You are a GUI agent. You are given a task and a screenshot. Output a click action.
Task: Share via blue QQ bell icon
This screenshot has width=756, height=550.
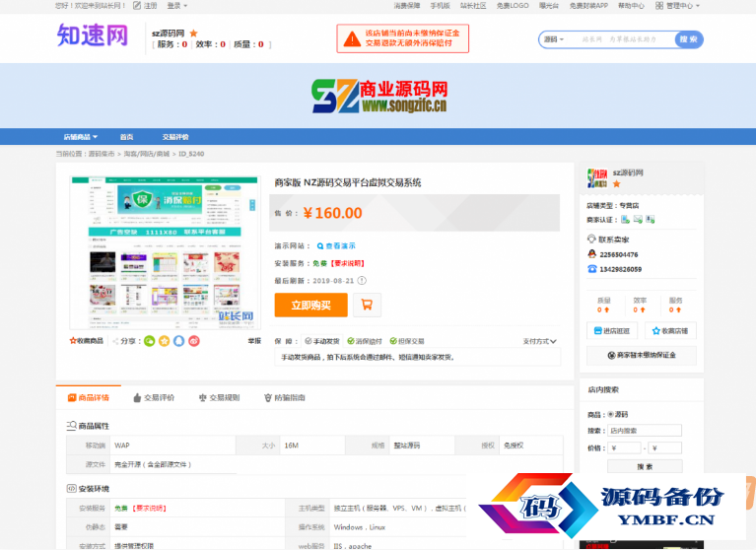pos(178,341)
